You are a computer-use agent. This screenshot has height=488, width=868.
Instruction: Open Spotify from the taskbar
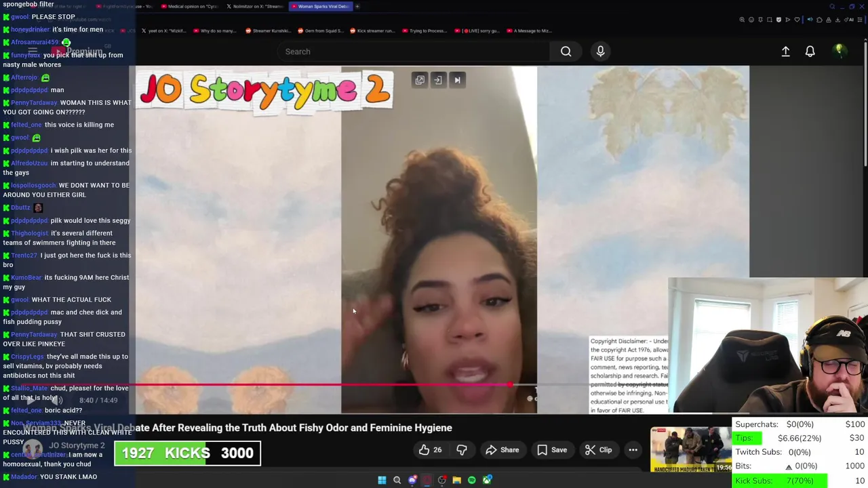click(x=471, y=480)
